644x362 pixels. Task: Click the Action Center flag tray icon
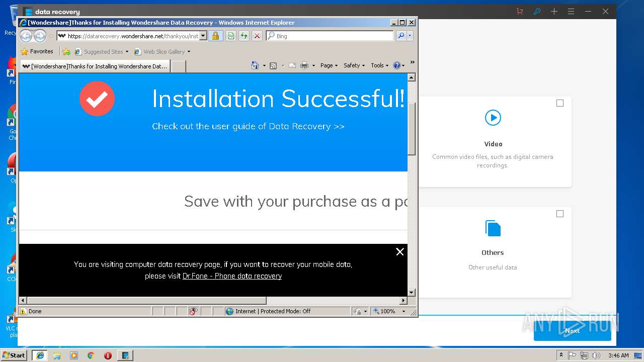pyautogui.click(x=572, y=355)
